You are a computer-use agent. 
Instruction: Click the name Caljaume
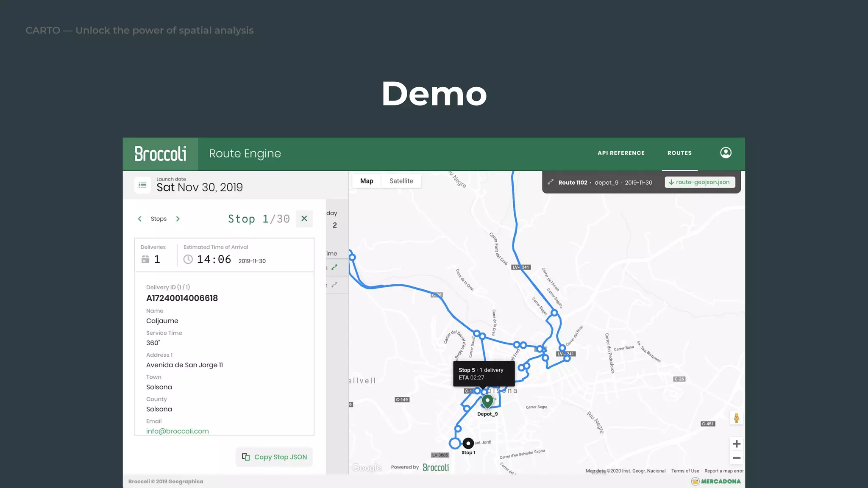(x=162, y=321)
